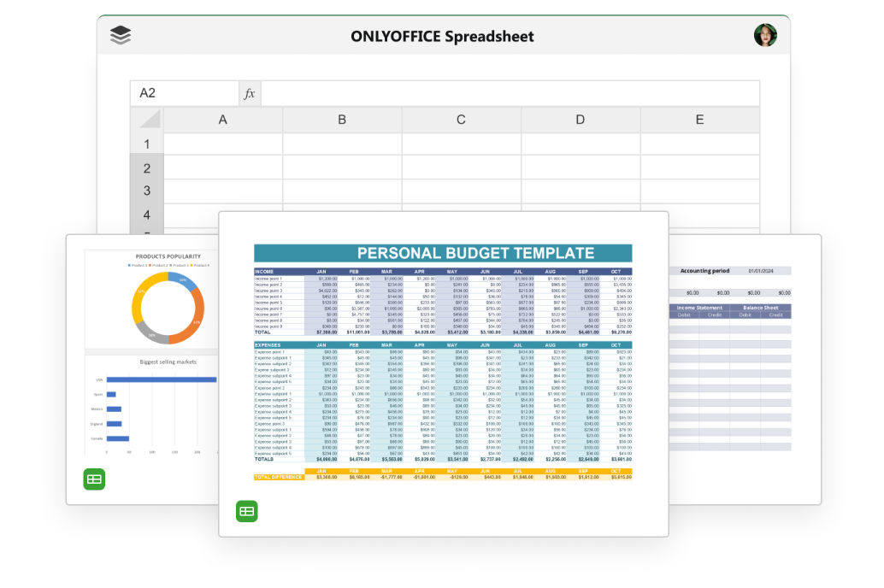Click the ONLYOFFICE Spreadsheet title
Screen dimensions: 884x588
pyautogui.click(x=442, y=37)
